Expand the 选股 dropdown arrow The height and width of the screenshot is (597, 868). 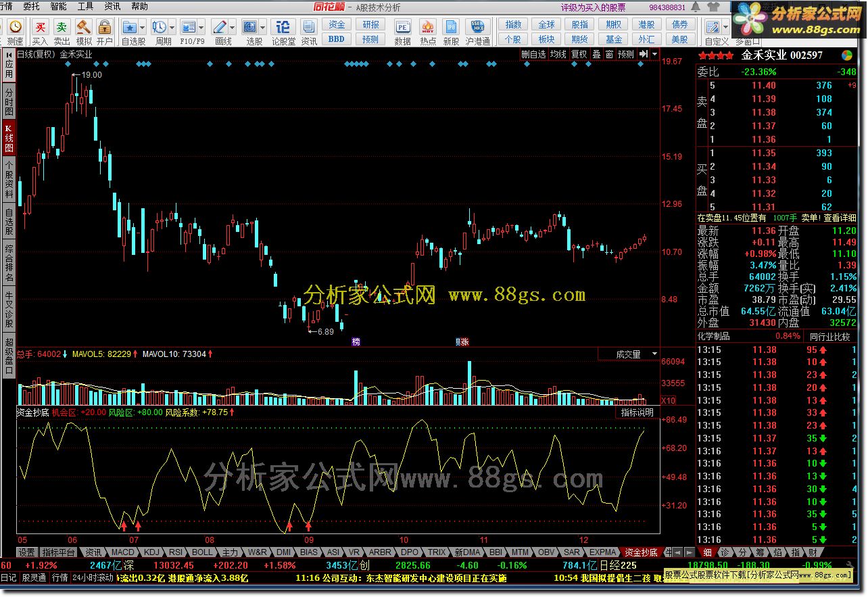point(264,28)
